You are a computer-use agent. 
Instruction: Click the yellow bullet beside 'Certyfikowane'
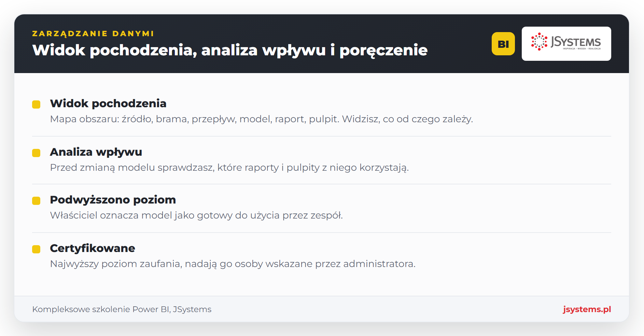click(36, 249)
